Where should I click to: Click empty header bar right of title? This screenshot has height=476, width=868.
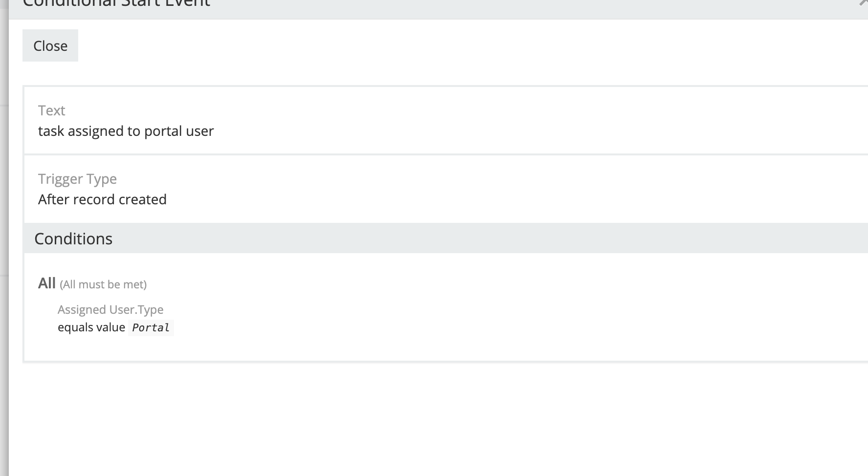[x=489, y=7]
